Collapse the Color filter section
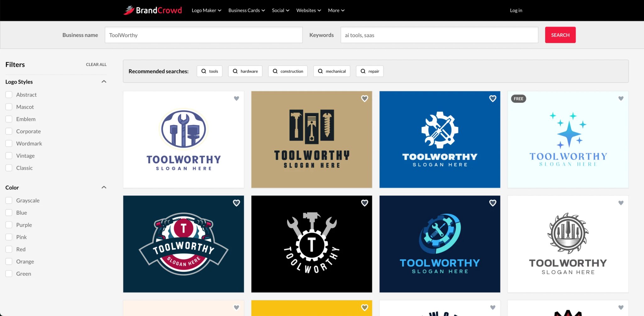This screenshot has width=644, height=316. pos(104,187)
